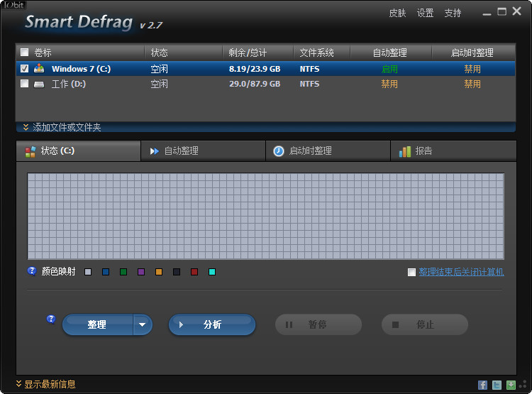Switch to 报告 tab

[453, 151]
